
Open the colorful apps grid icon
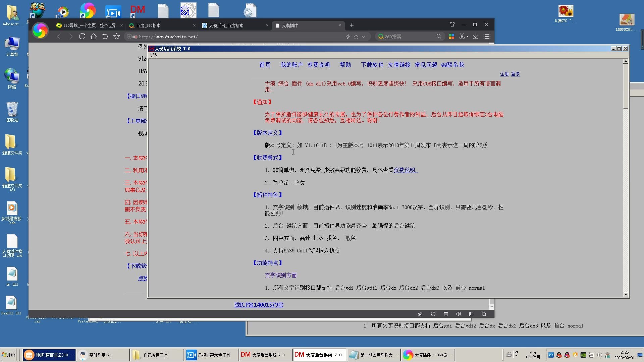451,37
